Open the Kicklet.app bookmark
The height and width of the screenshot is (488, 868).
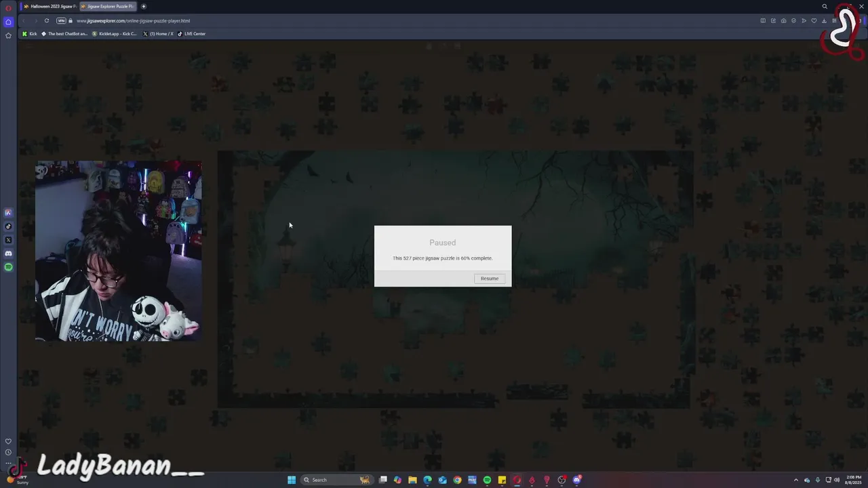point(115,34)
